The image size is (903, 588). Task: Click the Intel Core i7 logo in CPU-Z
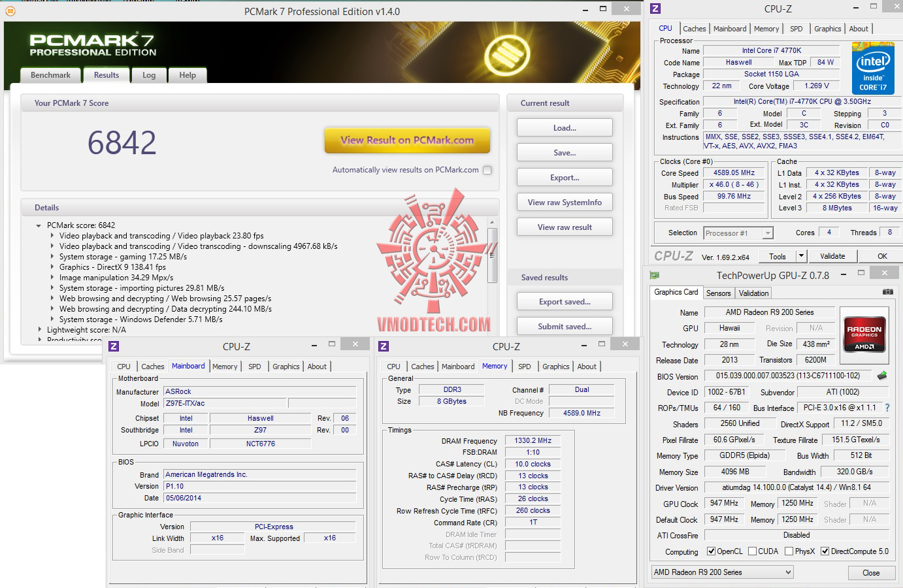[873, 68]
